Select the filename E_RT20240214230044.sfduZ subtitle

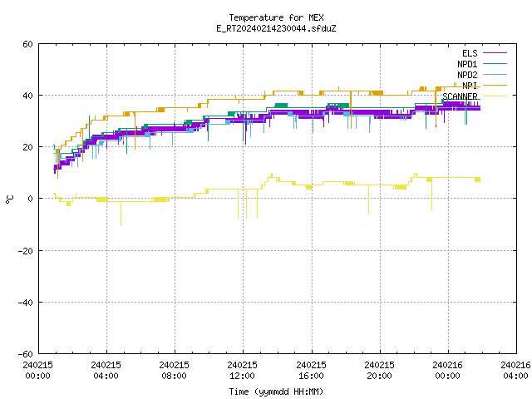click(276, 28)
